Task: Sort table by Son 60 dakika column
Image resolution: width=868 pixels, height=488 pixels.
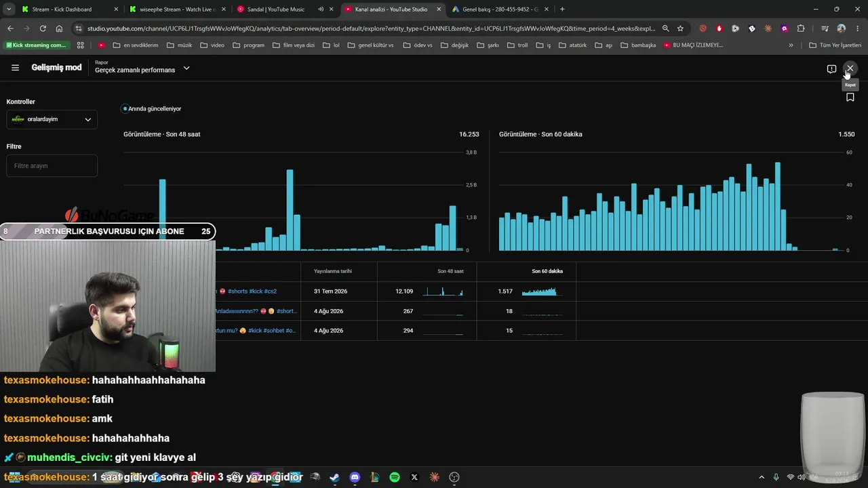Action: (x=547, y=271)
